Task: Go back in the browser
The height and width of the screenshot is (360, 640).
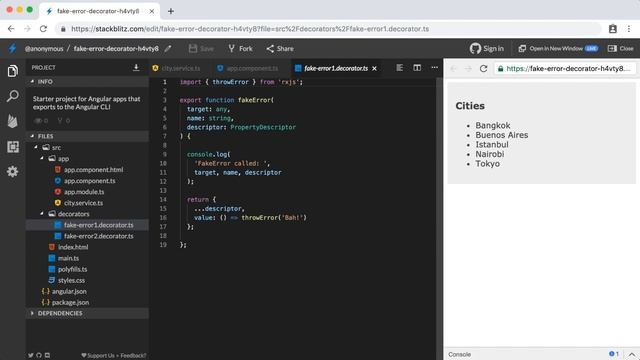Action: [11, 29]
